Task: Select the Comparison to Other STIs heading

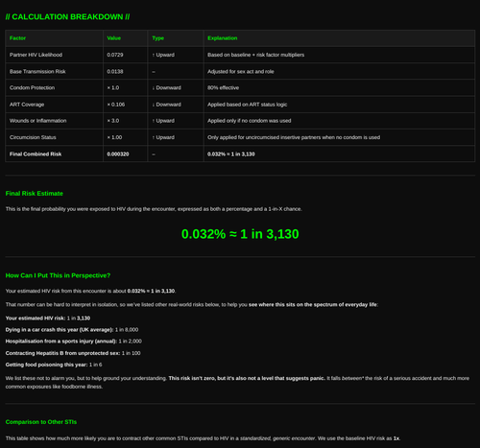Action: click(x=41, y=422)
